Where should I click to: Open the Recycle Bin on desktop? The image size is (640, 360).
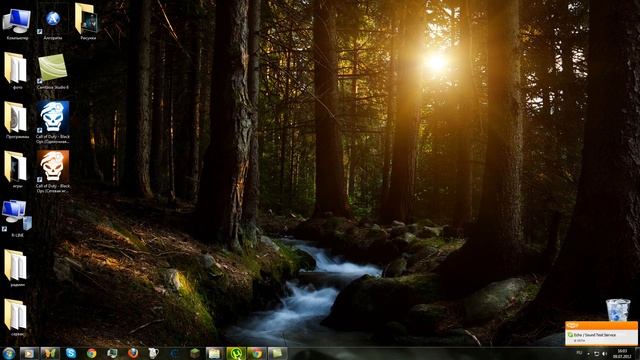[618, 310]
